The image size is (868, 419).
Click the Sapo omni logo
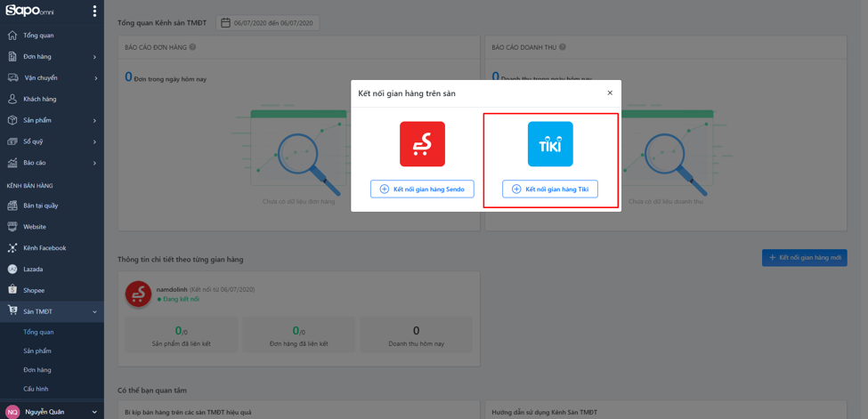30,11
